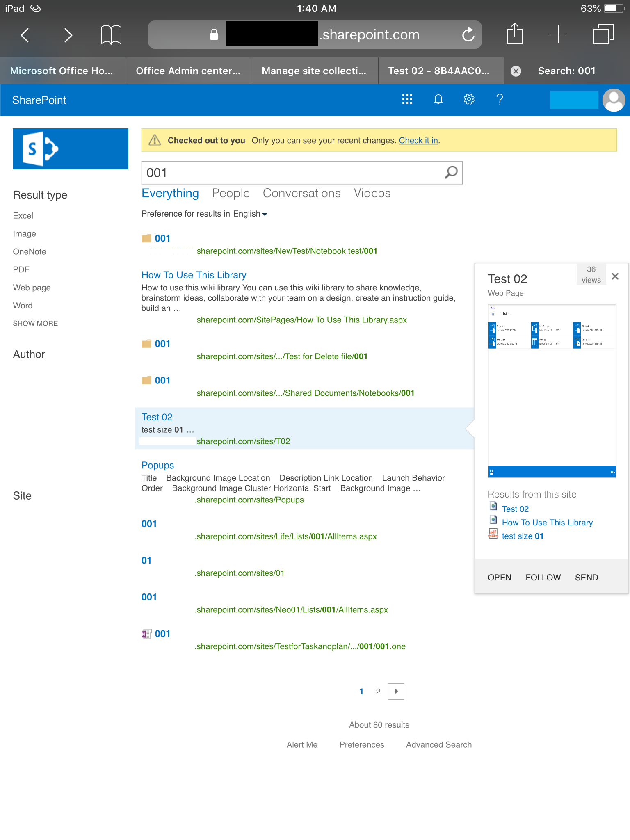
Task: Show all tabs overview icon
Action: coord(603,34)
